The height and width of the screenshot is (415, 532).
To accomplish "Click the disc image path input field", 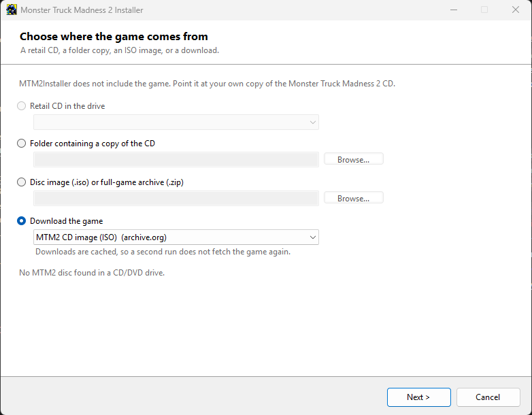I will [176, 198].
